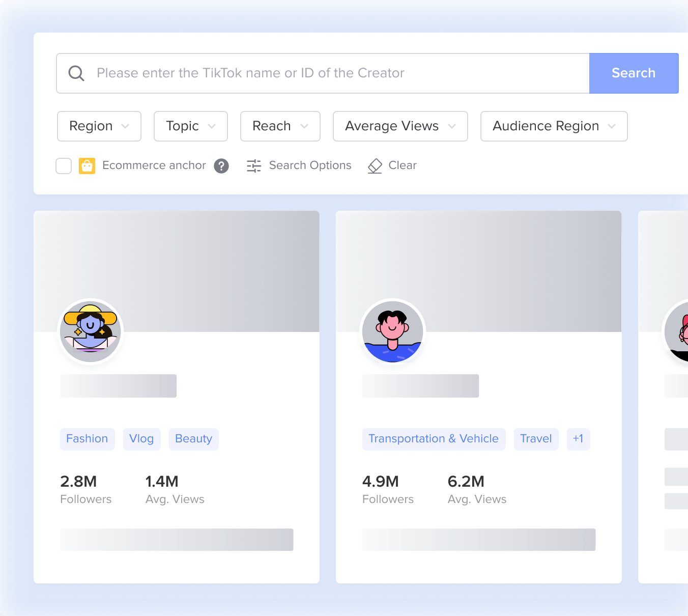Open the Search Options filter panel
The image size is (688, 616).
299,165
